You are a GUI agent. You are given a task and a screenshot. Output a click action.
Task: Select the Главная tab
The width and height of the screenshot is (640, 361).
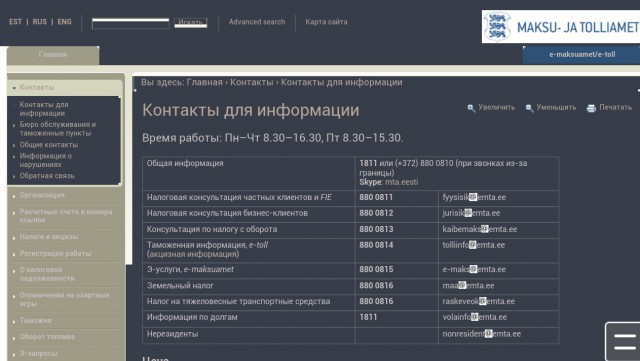pos(53,55)
